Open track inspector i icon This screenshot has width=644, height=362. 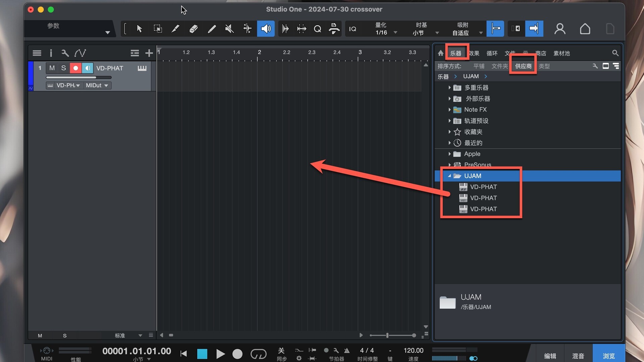coord(51,53)
